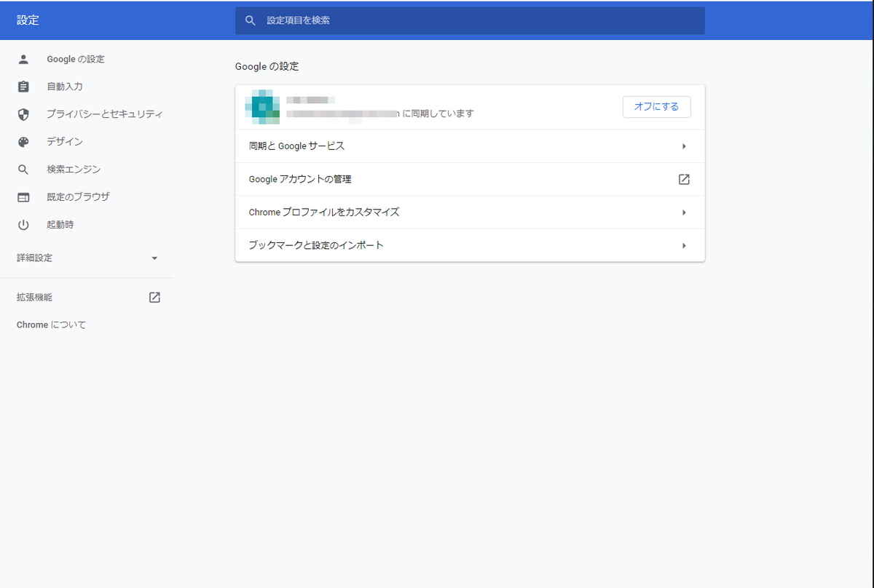Click the に同期しています status text

point(438,114)
